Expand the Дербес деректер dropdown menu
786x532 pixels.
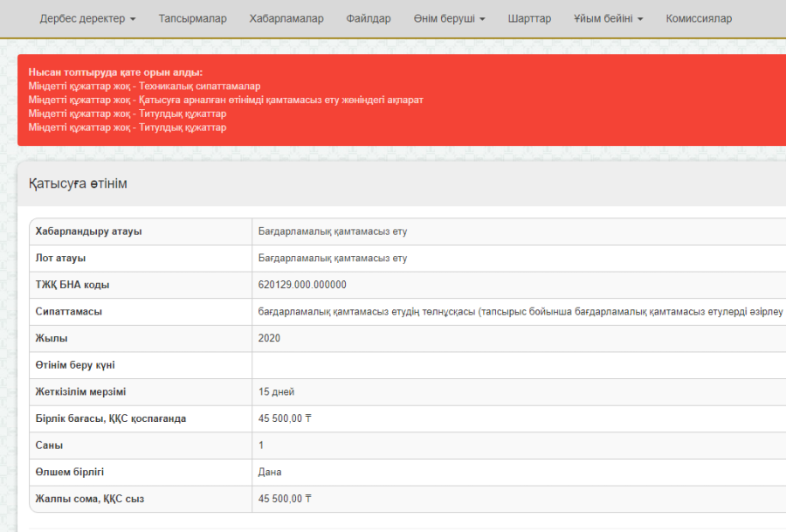(87, 18)
